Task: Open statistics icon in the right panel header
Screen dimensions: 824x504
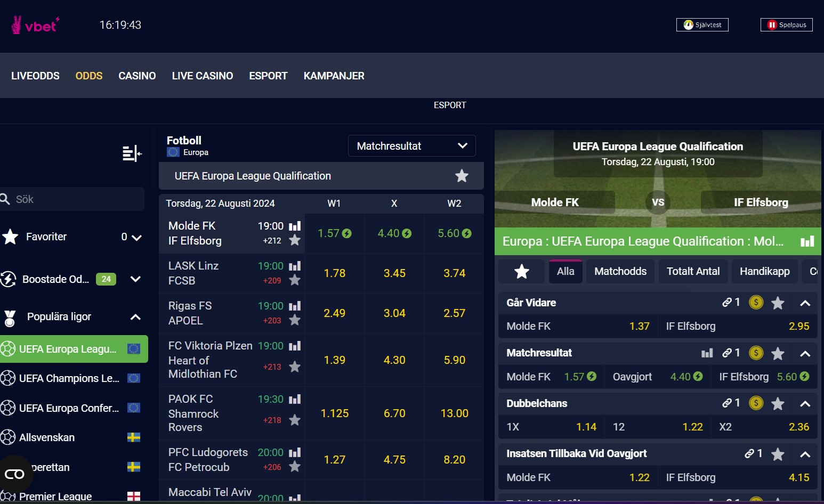Action: (x=806, y=241)
